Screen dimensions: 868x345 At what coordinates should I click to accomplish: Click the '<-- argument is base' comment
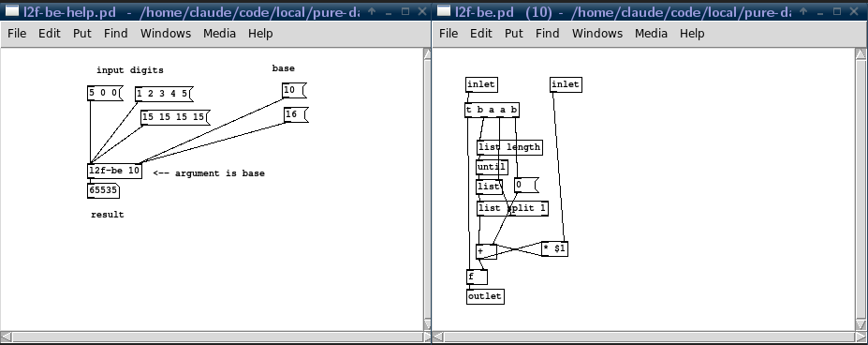tap(209, 173)
